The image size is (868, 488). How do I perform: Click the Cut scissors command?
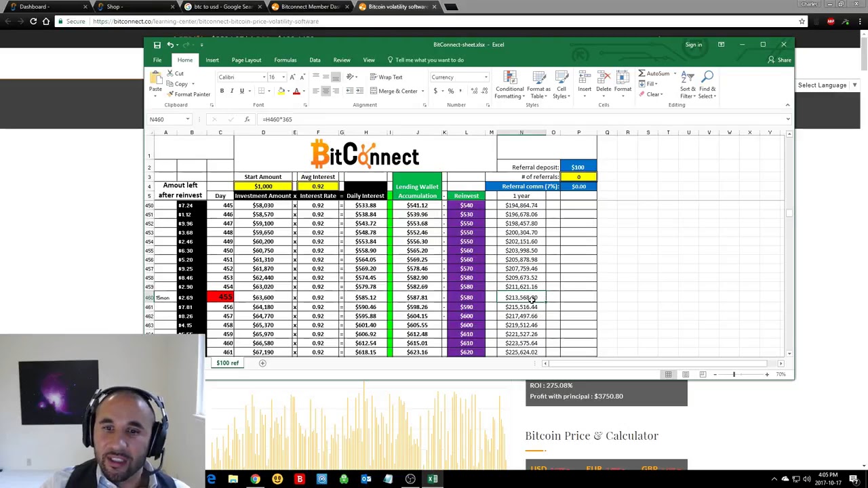click(x=175, y=73)
